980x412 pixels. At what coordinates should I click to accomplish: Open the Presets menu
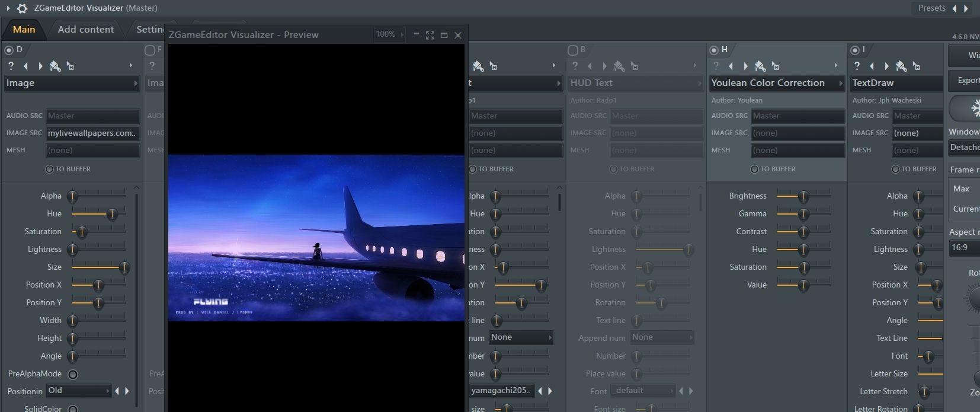coord(932,8)
